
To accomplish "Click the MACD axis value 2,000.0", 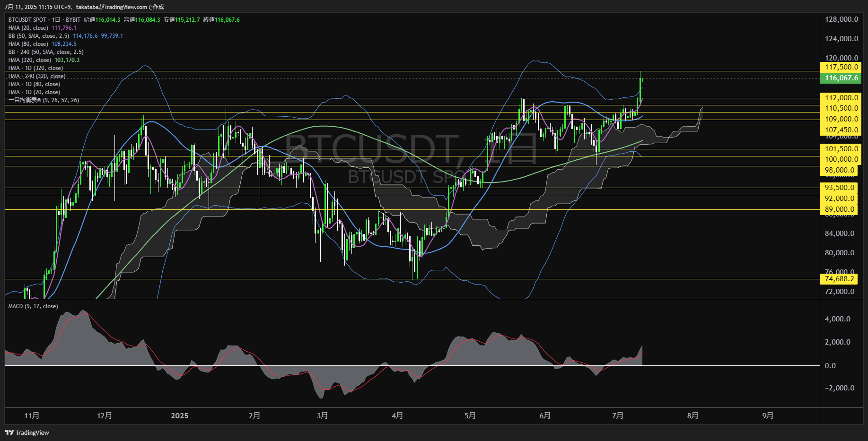I will click(x=837, y=342).
